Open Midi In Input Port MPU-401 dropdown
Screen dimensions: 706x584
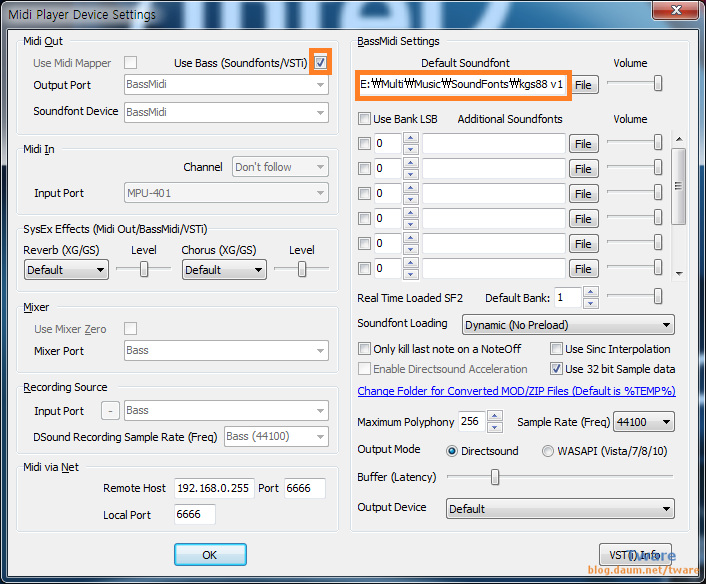tap(226, 193)
